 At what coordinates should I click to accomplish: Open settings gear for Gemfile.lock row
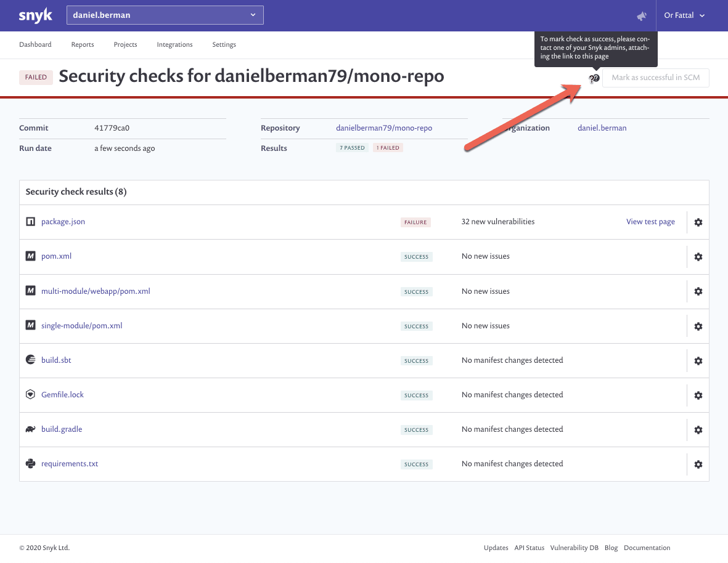point(698,395)
